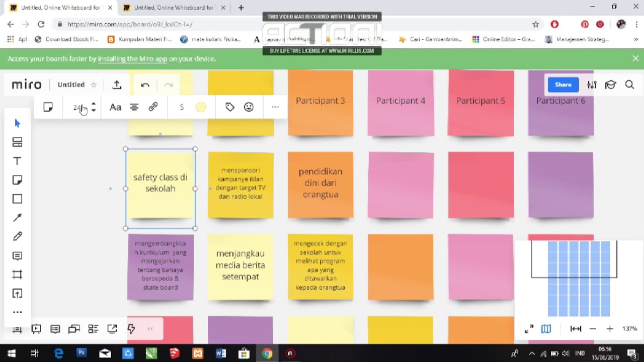Follow the installing the Miro app link
The height and width of the screenshot is (362, 644).
pos(132,59)
